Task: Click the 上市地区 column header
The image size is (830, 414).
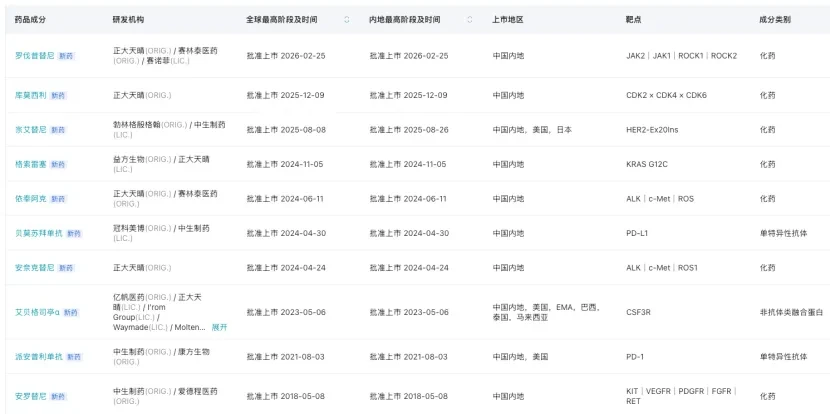Action: coord(508,20)
